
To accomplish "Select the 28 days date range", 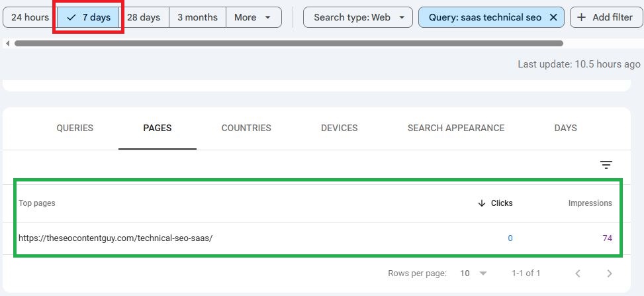I will [x=144, y=17].
